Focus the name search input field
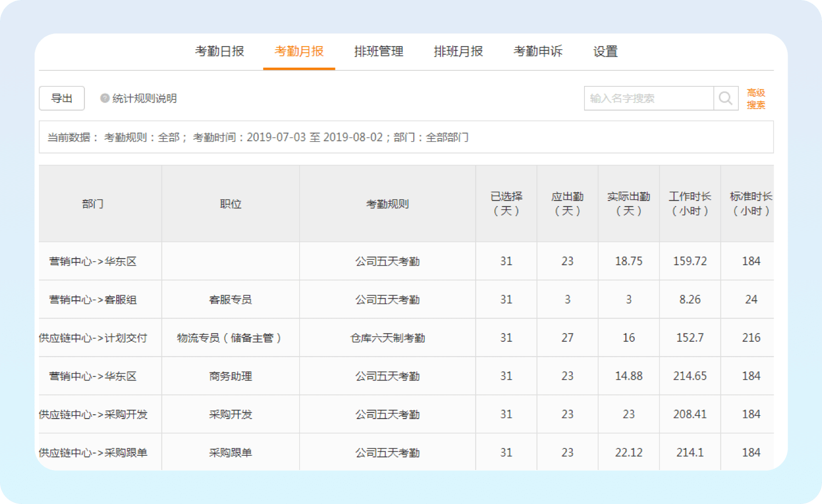Viewport: 822px width, 504px height. [649, 99]
